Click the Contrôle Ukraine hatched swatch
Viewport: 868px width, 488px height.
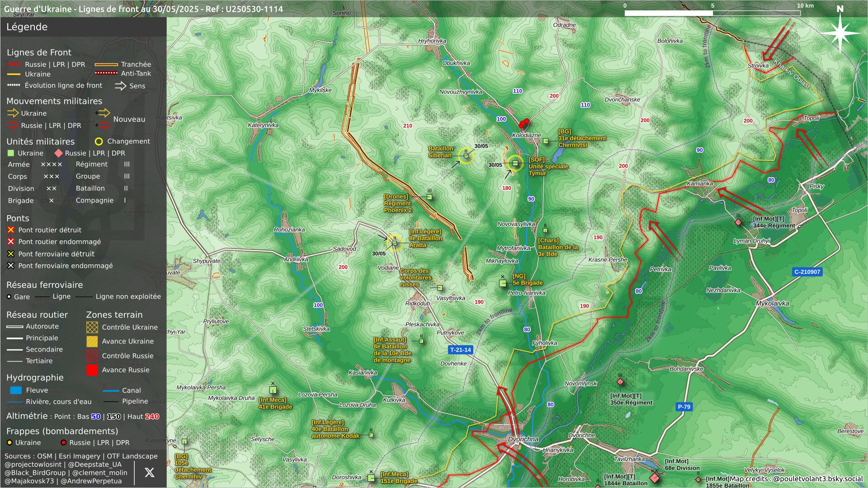tap(92, 327)
